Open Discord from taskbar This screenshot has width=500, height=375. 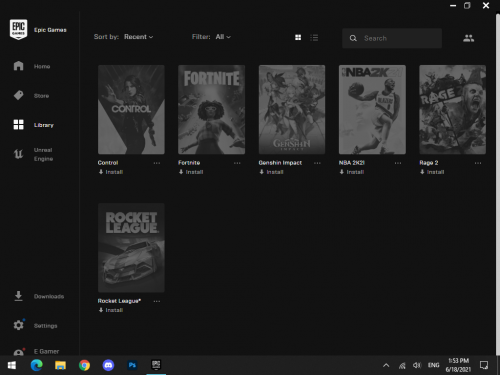[108, 365]
